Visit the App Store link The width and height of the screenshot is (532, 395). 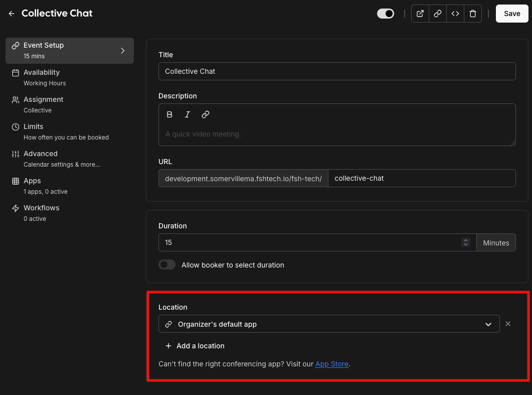point(331,364)
